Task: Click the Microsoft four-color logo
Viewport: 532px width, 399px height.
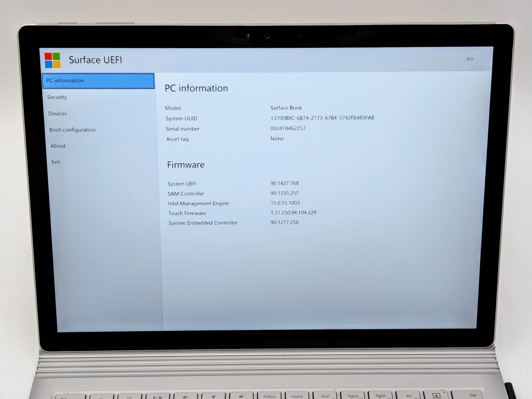Action: (x=52, y=60)
